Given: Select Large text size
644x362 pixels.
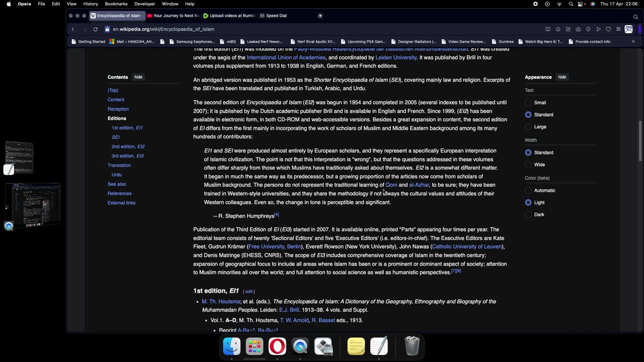Looking at the screenshot, I should (528, 127).
